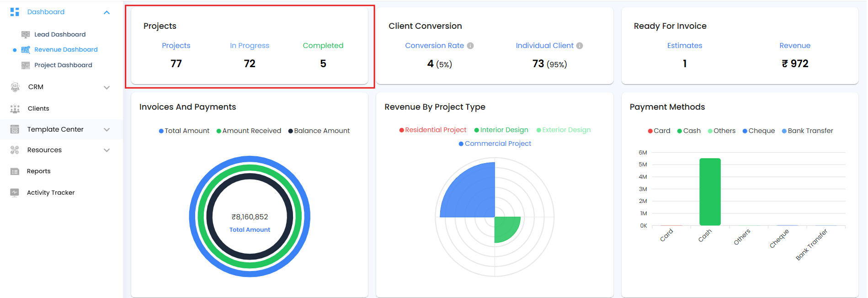The image size is (868, 298).
Task: Toggle Total Amount legend in donut chart
Action: pyautogui.click(x=184, y=131)
